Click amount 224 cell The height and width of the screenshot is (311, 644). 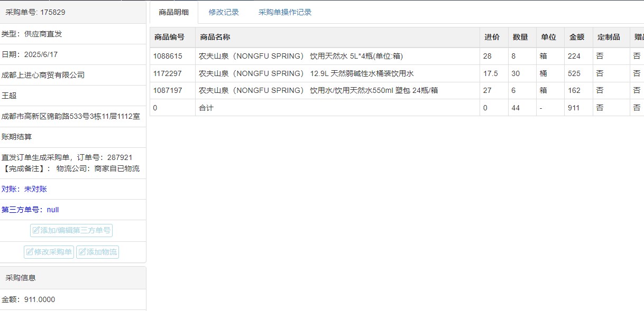click(x=578, y=56)
